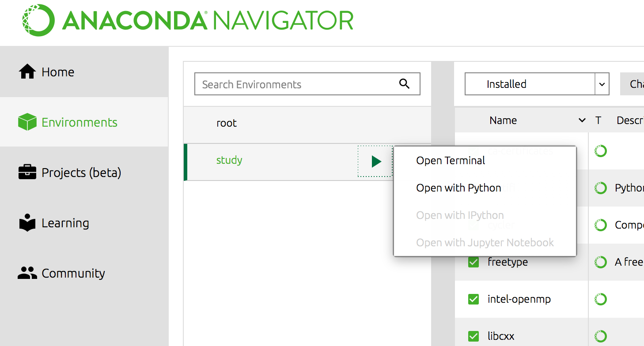Choose Open with IPython menu entry
Screen dimensions: 644x346
460,215
